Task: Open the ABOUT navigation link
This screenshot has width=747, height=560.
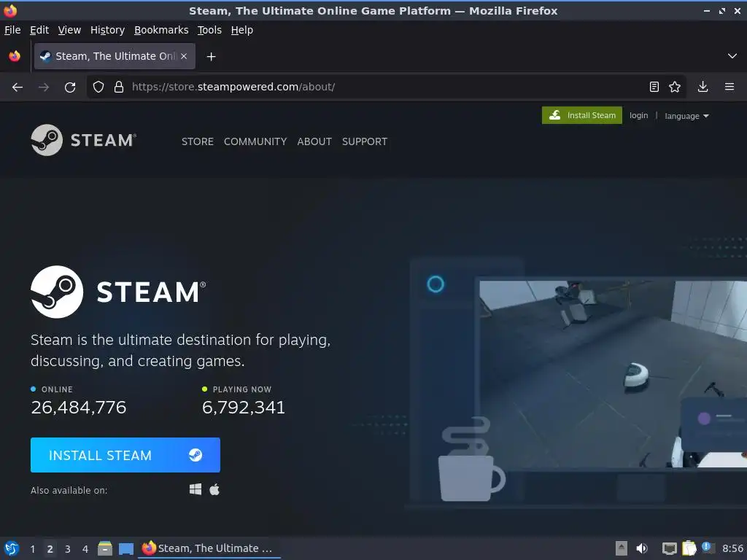Action: tap(314, 141)
